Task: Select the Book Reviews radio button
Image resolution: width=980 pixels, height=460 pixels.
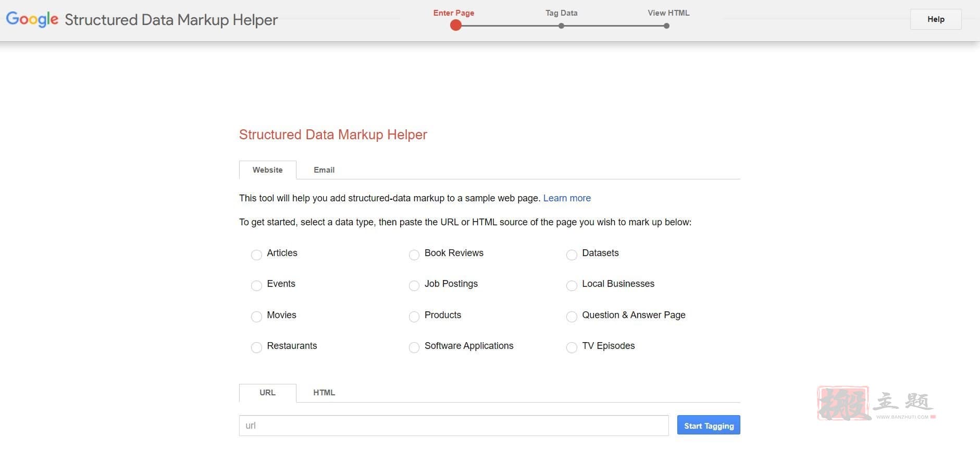Action: [414, 255]
